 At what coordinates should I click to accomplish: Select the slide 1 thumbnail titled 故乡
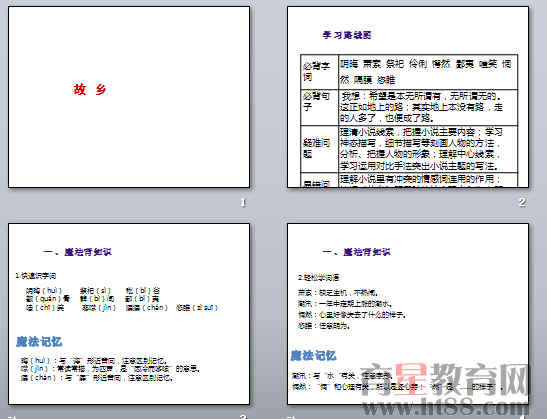click(129, 97)
